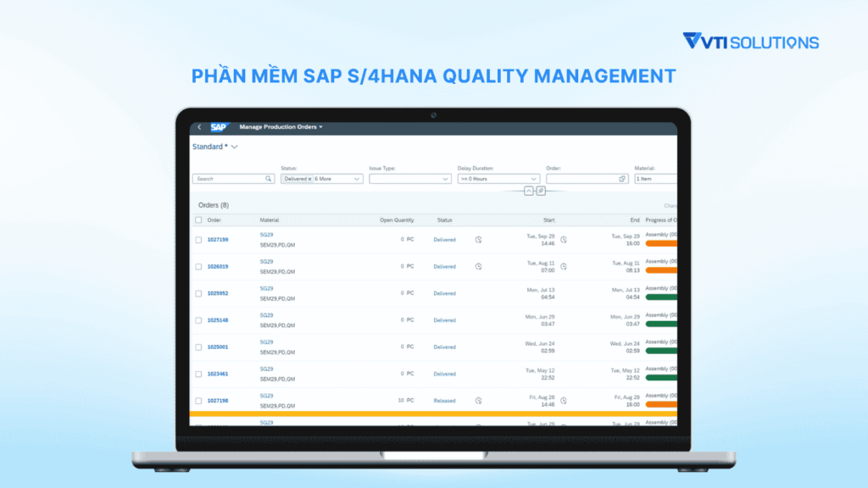The height and width of the screenshot is (488, 868).
Task: Open order link 1026019
Action: (x=218, y=267)
